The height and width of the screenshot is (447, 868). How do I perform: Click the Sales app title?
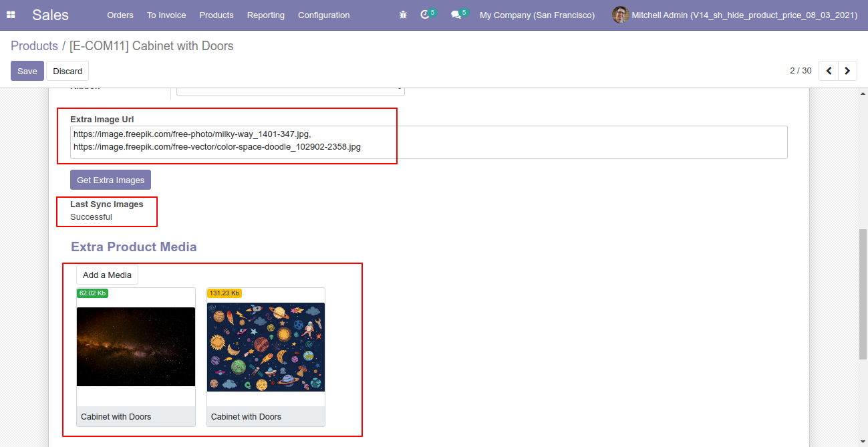tap(50, 15)
